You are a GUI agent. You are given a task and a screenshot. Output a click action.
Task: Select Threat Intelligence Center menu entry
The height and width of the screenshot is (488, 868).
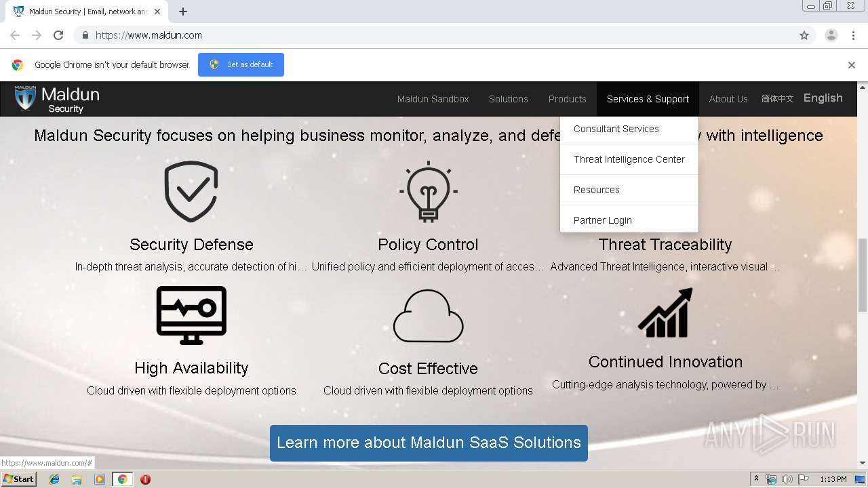629,159
